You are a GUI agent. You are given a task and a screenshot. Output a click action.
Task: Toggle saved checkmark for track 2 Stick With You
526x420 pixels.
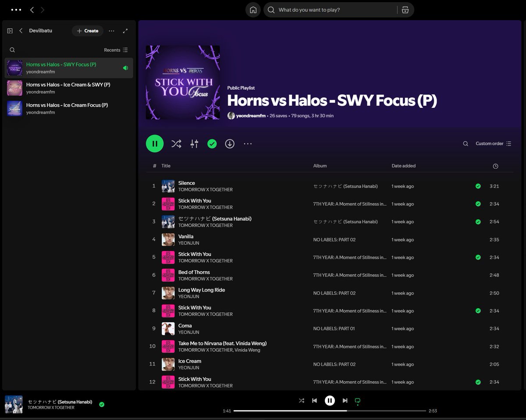pyautogui.click(x=478, y=204)
